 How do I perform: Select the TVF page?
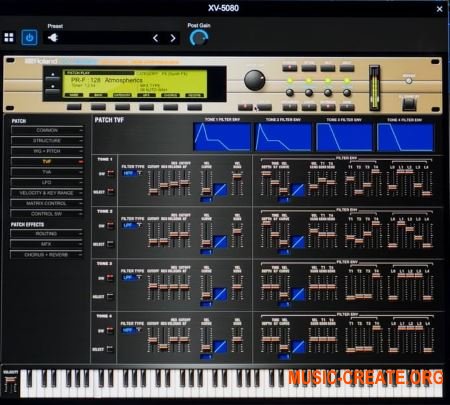tap(47, 162)
